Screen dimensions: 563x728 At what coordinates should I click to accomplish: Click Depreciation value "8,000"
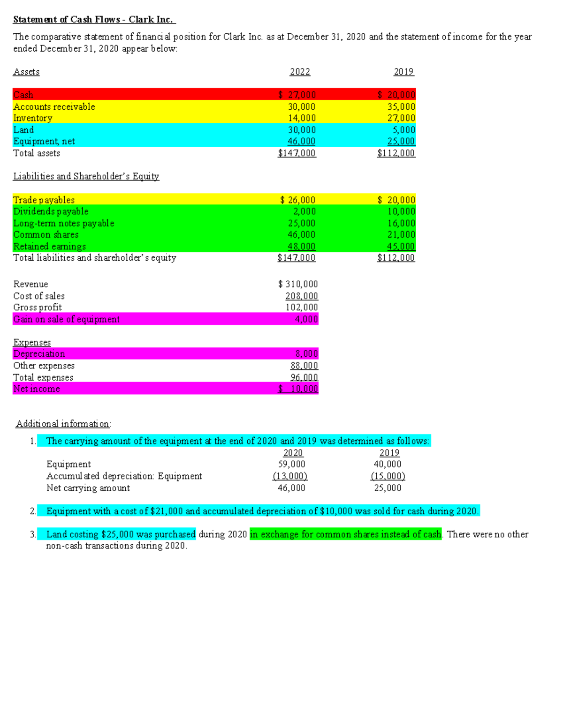tap(306, 354)
